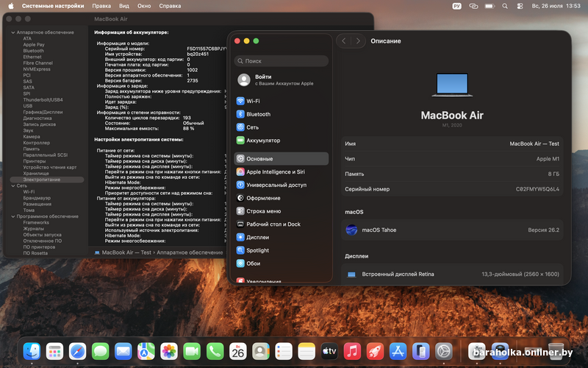Collapse Аппаратное обеспечение tree in MacBook Air window
588x368 pixels.
coord(13,32)
